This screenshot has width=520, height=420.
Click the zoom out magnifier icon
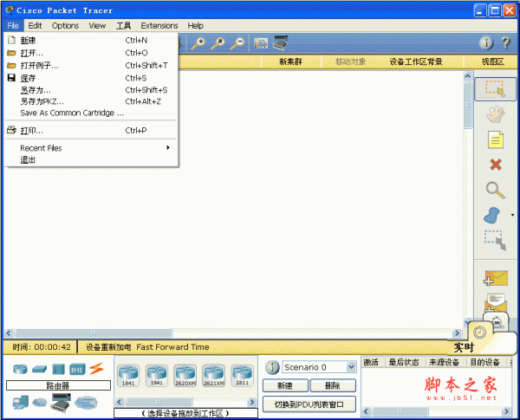(x=237, y=43)
